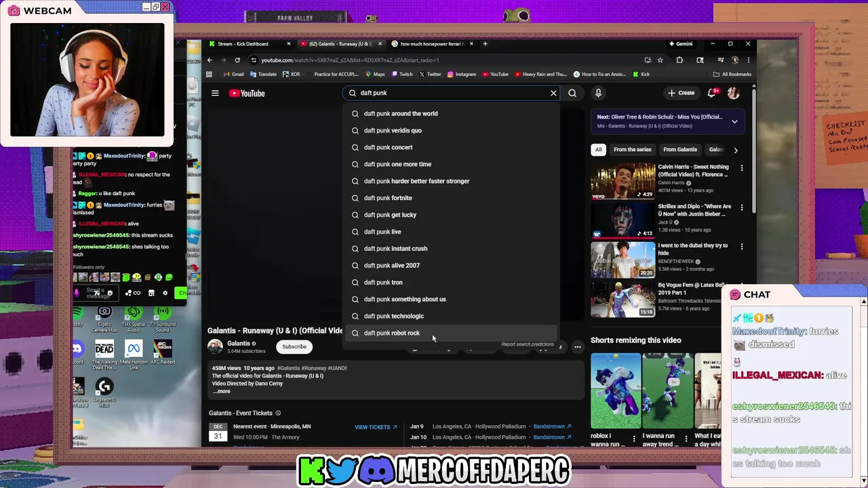Open the Twitch bookmark
The image size is (868, 488).
click(402, 74)
